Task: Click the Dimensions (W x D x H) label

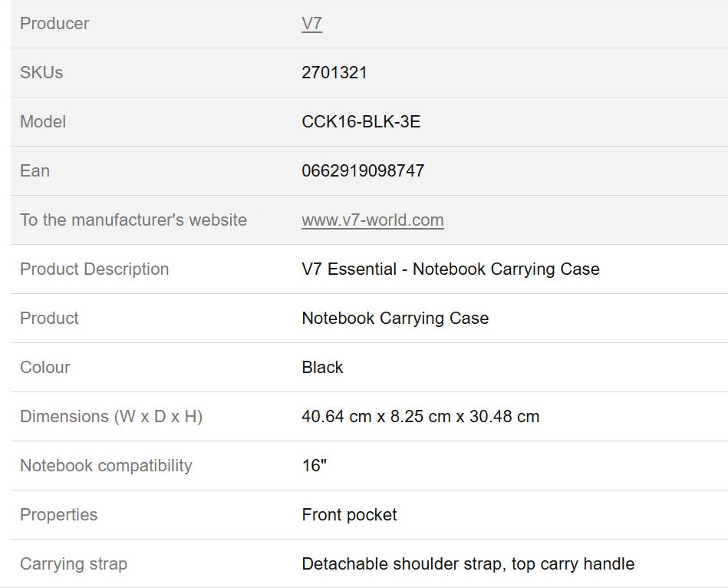Action: coord(111,417)
